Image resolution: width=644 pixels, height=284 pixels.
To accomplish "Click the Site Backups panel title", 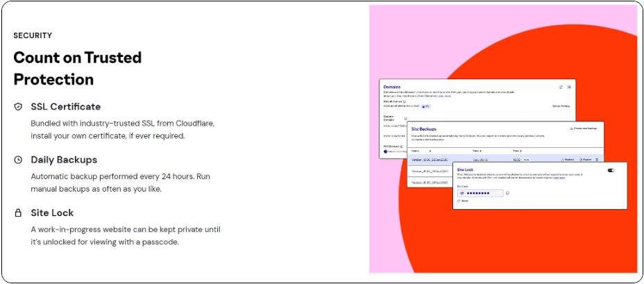I will [x=423, y=129].
